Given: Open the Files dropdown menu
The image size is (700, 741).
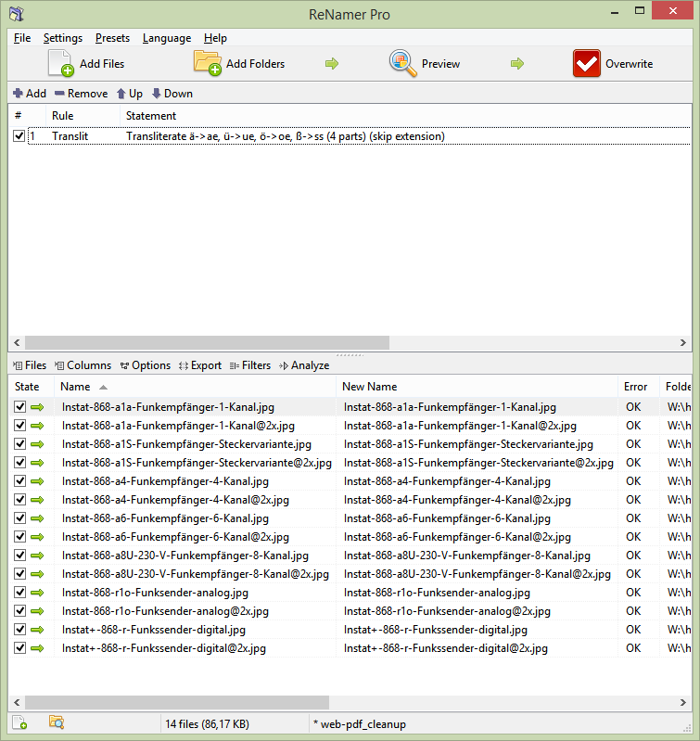Looking at the screenshot, I should tap(30, 365).
